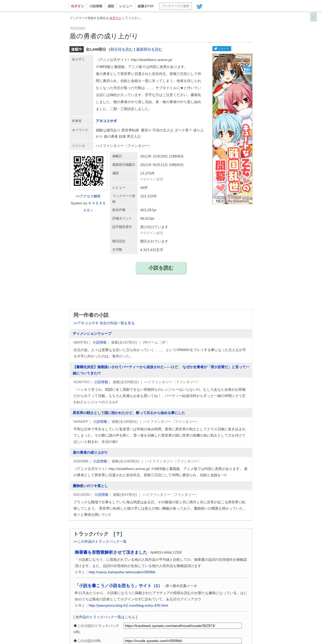Open 小説情報 link for N4944FF
The image size is (322, 644).
point(100,422)
